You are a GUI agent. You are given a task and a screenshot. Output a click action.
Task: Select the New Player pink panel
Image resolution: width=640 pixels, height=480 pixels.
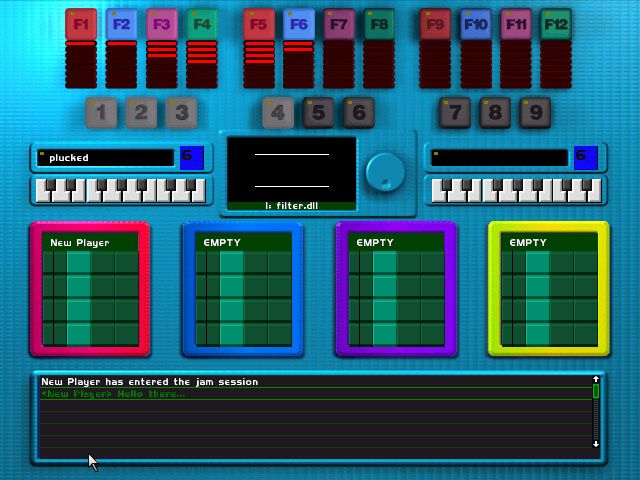pyautogui.click(x=90, y=289)
